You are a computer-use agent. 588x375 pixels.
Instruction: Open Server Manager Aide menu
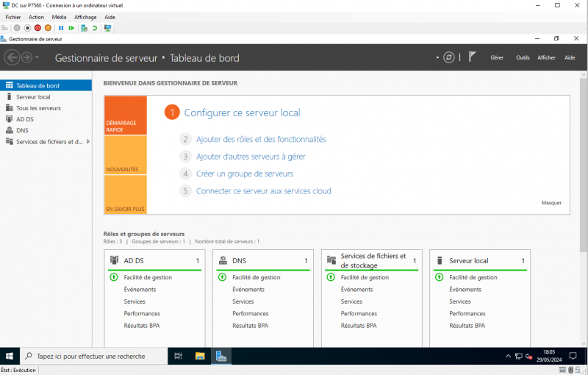click(570, 57)
